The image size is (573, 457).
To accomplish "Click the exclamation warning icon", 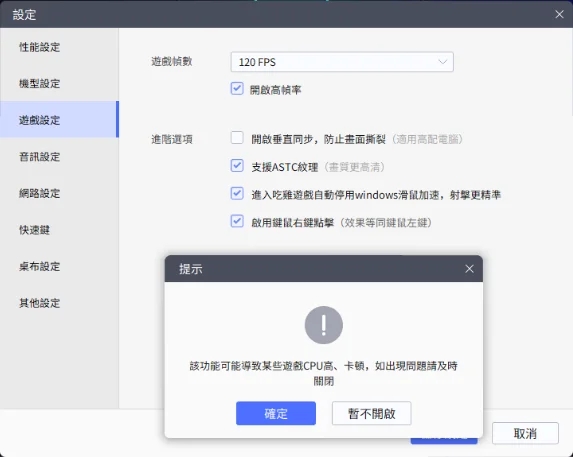I will pos(323,325).
